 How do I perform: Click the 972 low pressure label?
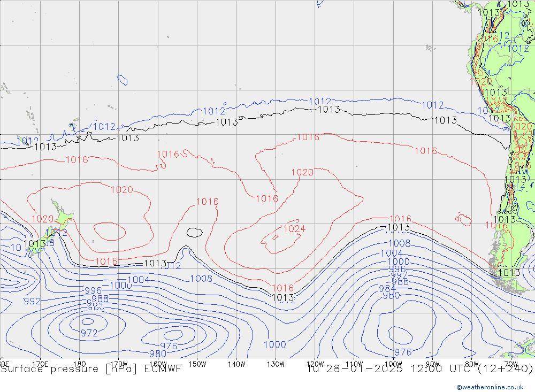point(89,333)
